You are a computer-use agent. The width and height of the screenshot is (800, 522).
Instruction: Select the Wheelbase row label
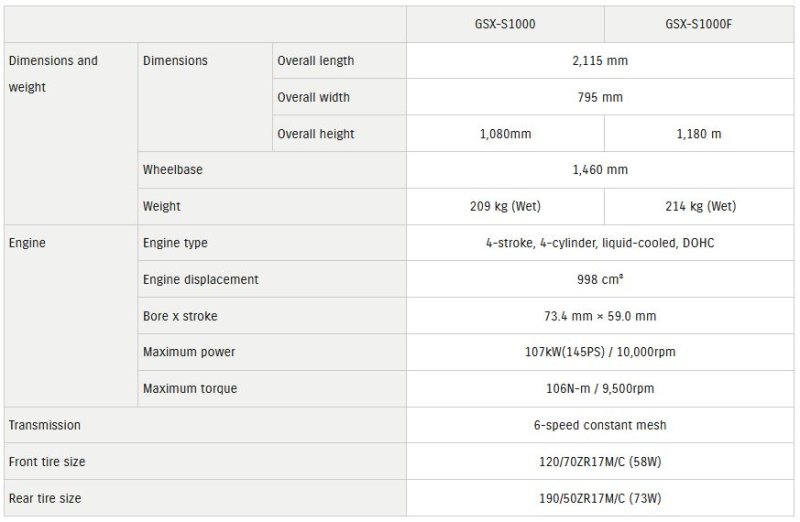click(173, 170)
